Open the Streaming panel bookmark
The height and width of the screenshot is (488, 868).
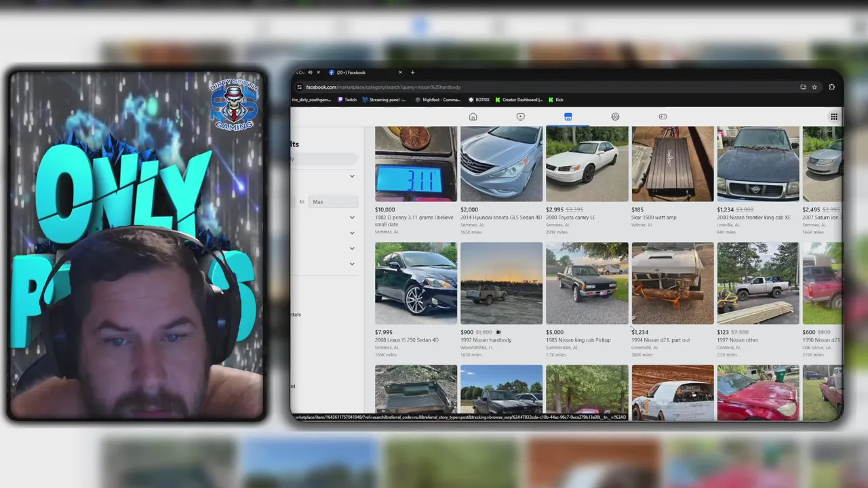(x=384, y=100)
